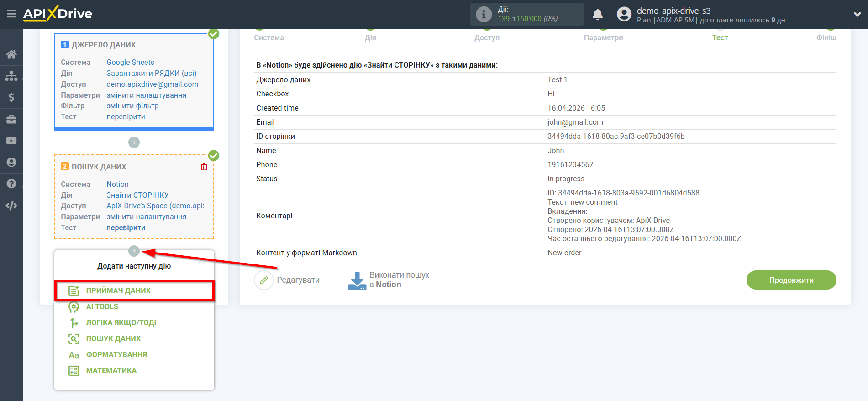Click the account avatar icon

pos(624,14)
